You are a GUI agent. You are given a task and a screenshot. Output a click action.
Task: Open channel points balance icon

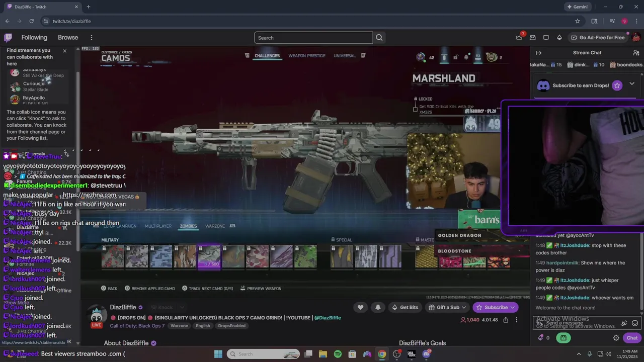pos(544,338)
